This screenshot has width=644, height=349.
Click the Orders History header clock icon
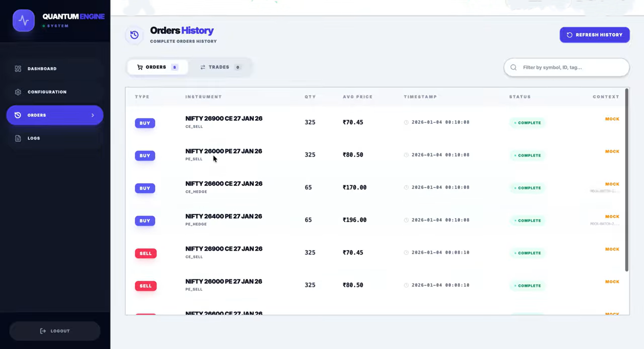(134, 35)
